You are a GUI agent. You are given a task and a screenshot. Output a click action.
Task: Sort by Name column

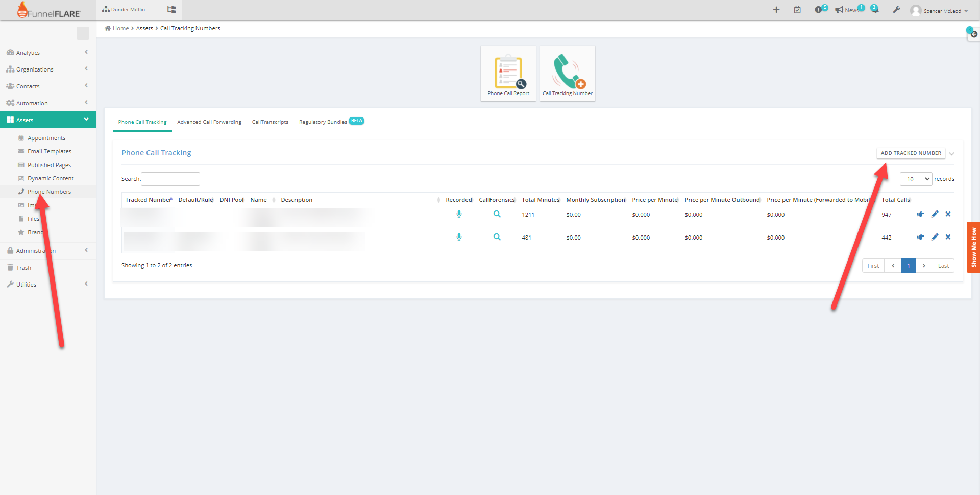coord(262,200)
